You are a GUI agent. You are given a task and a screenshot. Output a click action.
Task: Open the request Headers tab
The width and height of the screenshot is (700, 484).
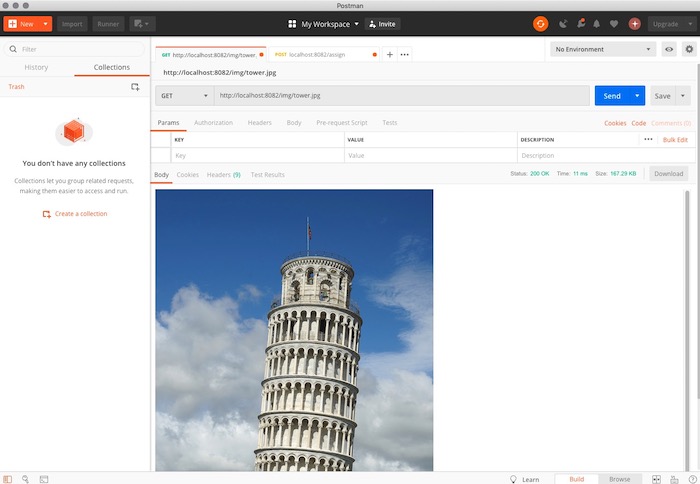click(259, 122)
